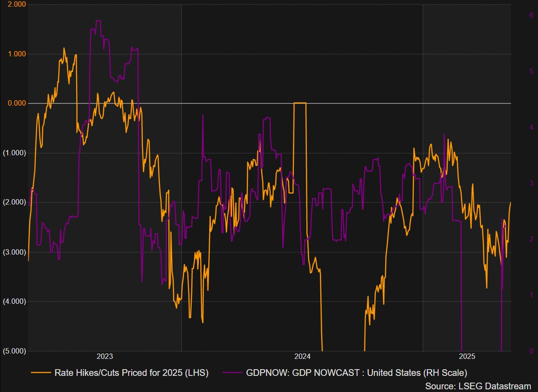
Task: Click the (3.000) left axis value
Action: [x=15, y=252]
